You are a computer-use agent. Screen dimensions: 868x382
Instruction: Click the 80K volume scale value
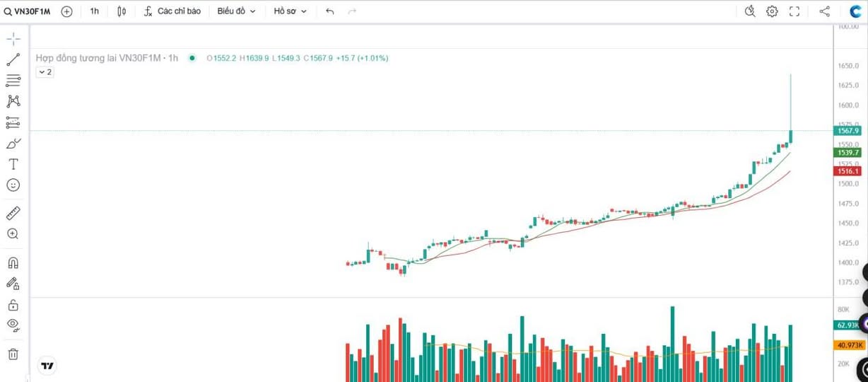pos(843,310)
